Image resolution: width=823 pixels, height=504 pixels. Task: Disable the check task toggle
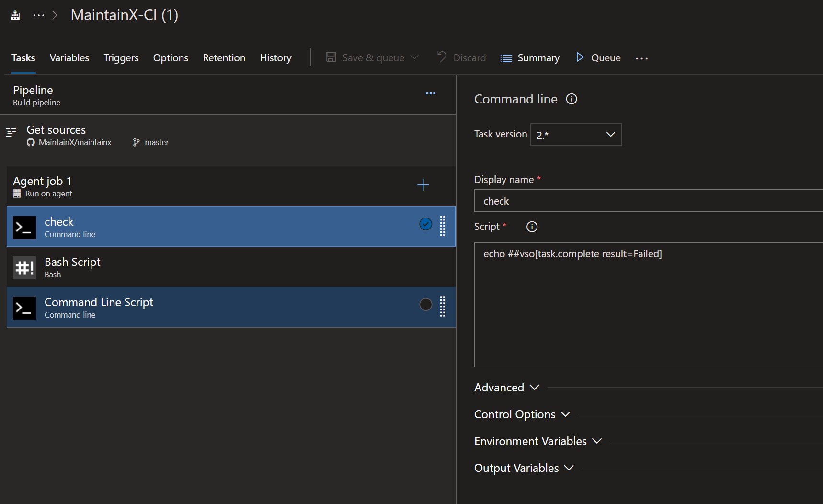pyautogui.click(x=425, y=224)
